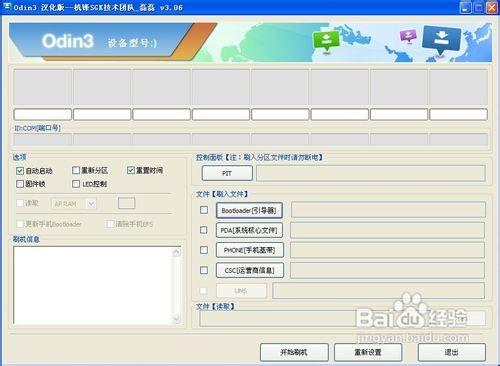Click the greyed 读取 checkbox
The image size is (500, 366).
pyautogui.click(x=20, y=203)
